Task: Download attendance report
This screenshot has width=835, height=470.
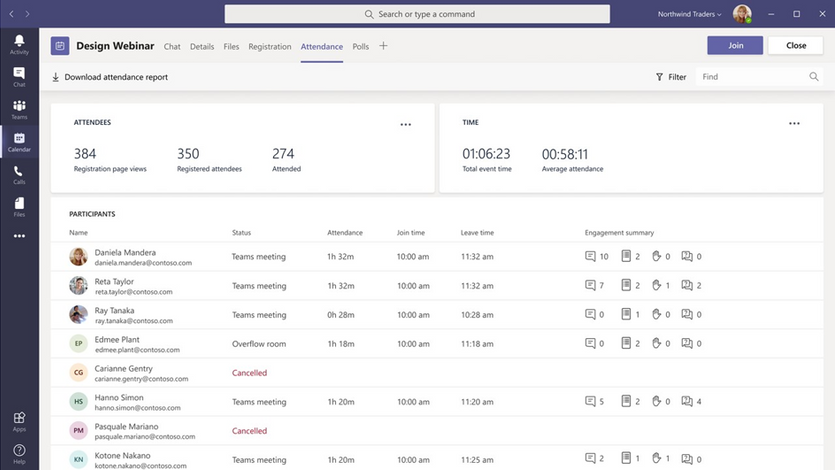Action: point(110,77)
